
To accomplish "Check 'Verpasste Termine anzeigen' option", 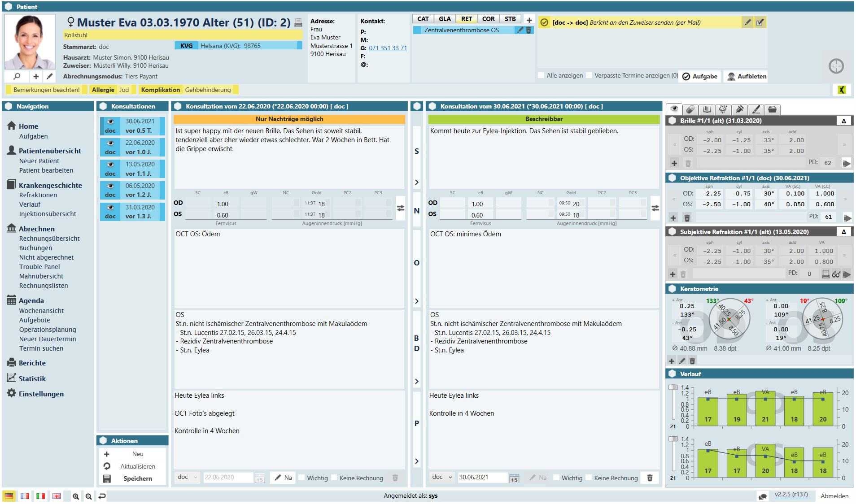I will click(x=589, y=75).
